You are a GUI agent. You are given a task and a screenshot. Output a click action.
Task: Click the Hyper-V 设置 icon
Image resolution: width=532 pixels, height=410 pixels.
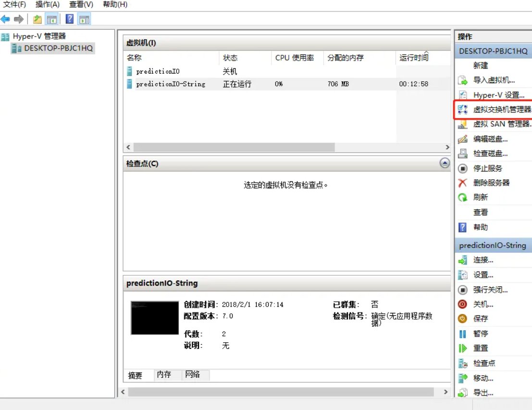click(462, 95)
